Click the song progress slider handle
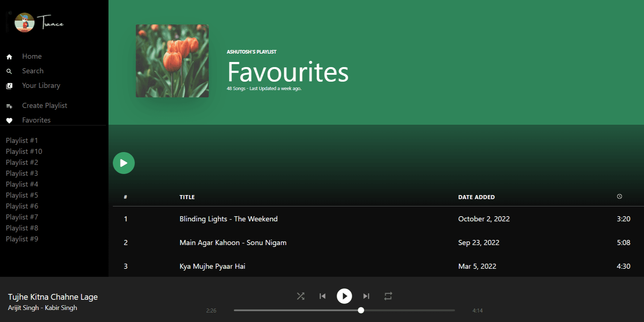This screenshot has width=644, height=322. 361,310
